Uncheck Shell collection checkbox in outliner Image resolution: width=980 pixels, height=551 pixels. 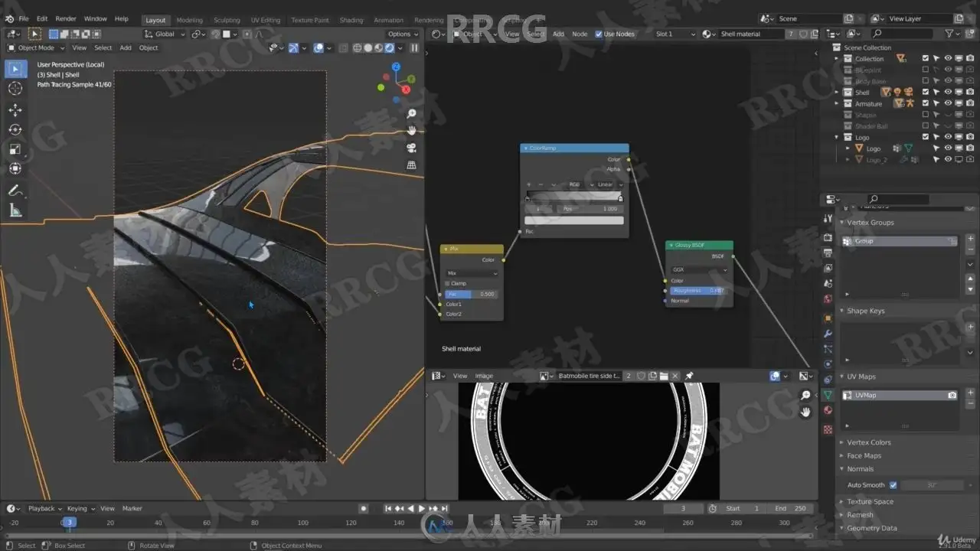926,92
